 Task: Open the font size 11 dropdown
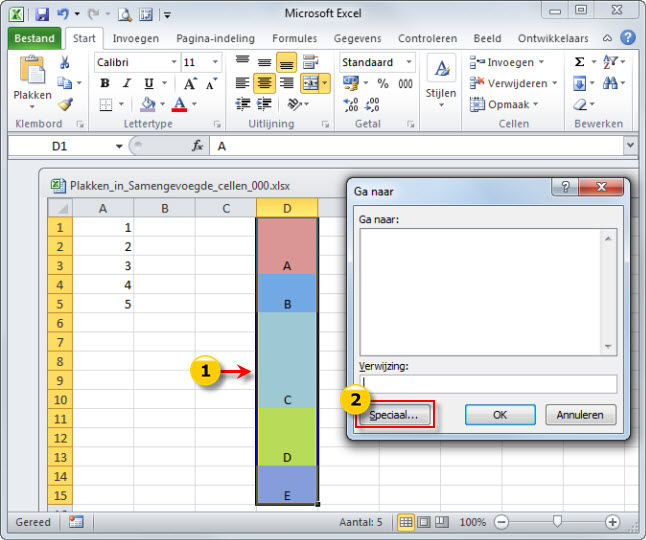[x=215, y=62]
